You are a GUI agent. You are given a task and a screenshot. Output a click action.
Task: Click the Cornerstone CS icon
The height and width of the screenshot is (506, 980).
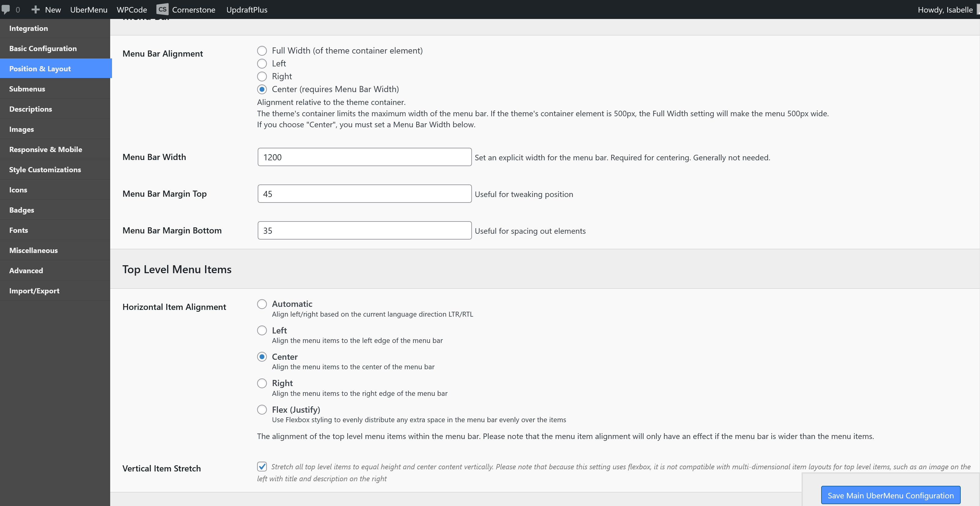click(x=163, y=9)
